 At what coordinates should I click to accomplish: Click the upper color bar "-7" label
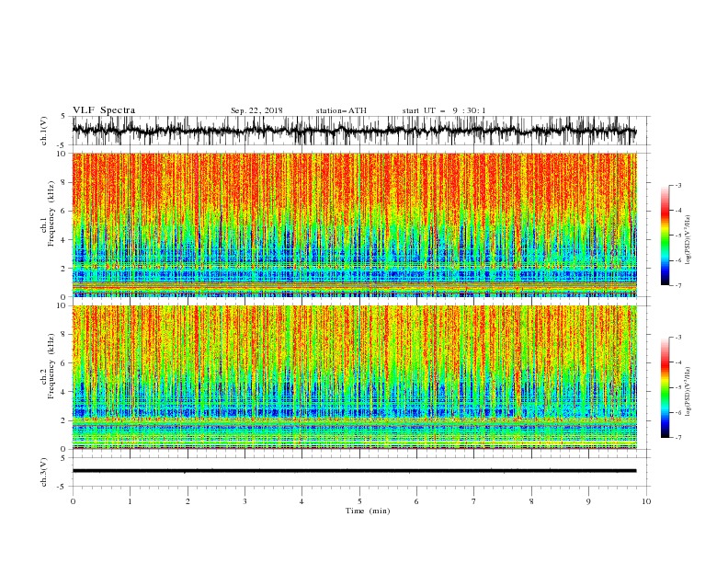point(678,285)
